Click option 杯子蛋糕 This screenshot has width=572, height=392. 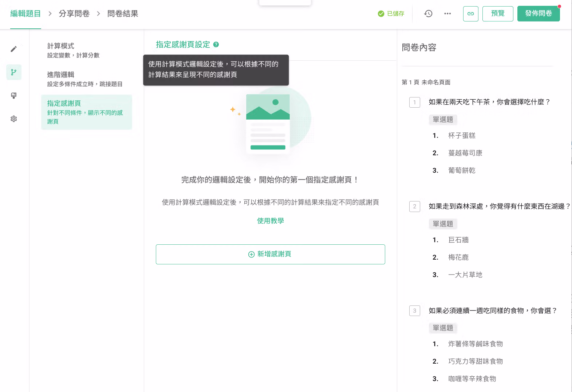tap(462, 136)
